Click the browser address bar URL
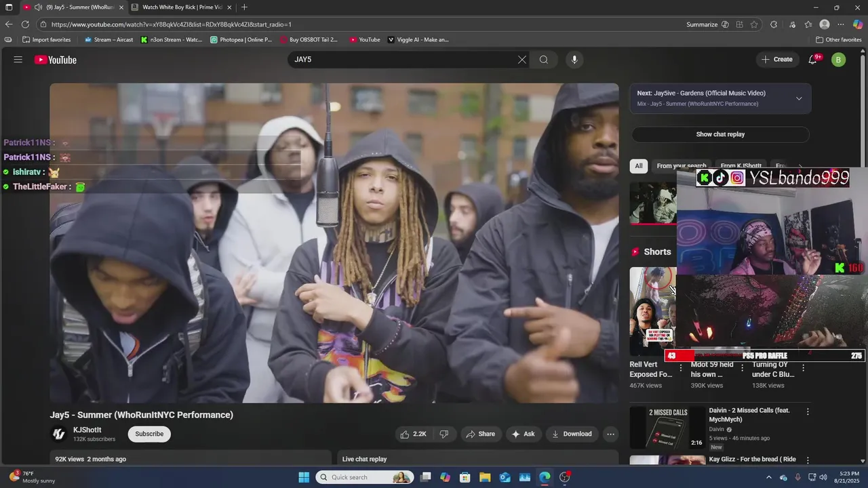 coord(171,24)
